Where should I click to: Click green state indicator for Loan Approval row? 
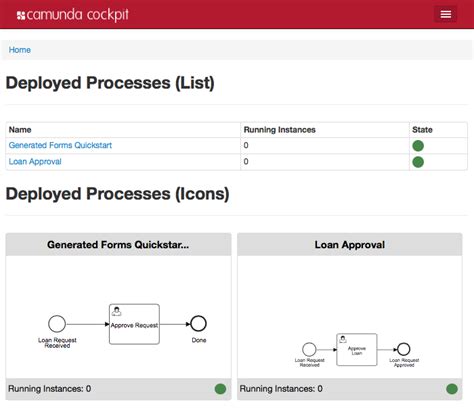(418, 162)
